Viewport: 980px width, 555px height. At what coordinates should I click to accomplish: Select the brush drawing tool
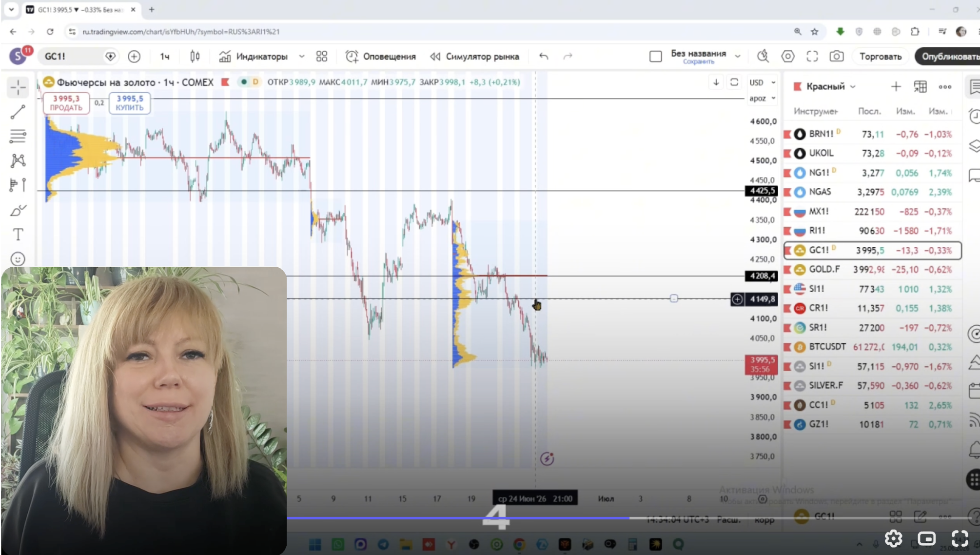click(18, 210)
